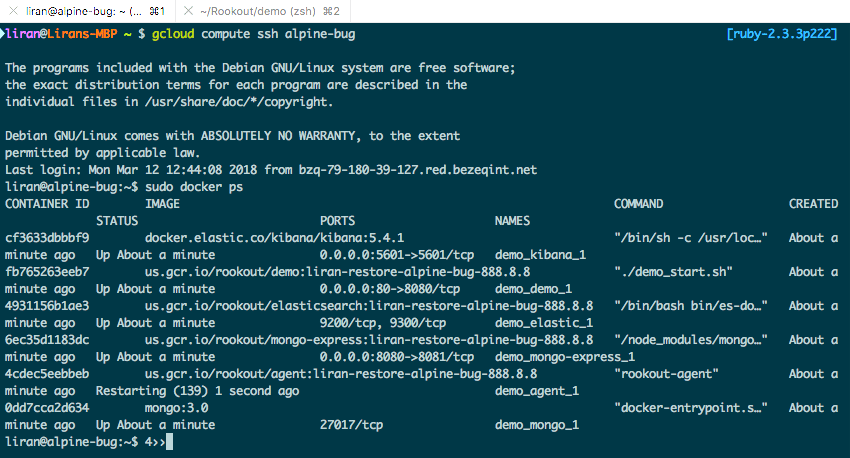Viewport: 850px width, 458px height.
Task: Click the bzq-79-180-39-127.red.bezeqint.net hostname
Action: 418,170
